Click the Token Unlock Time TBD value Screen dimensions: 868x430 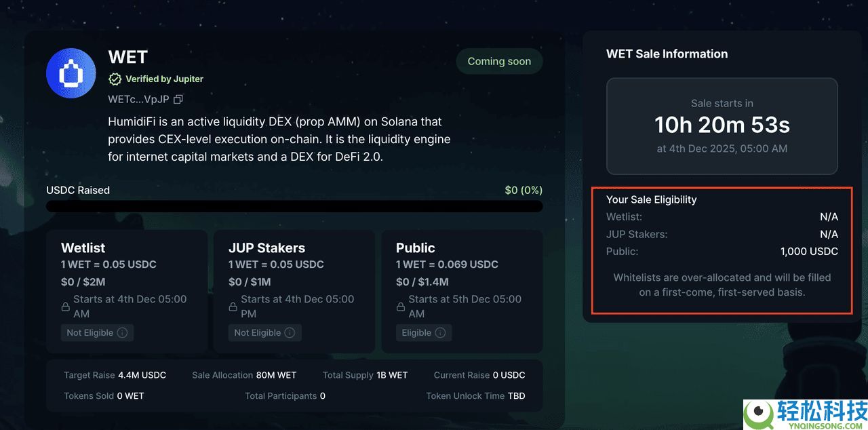click(x=516, y=395)
